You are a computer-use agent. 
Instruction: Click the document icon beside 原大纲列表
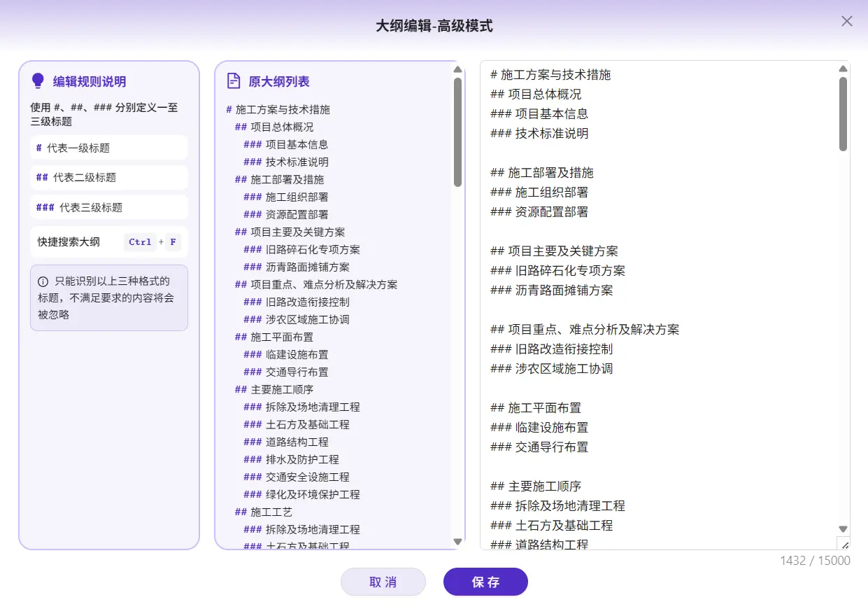[x=234, y=81]
